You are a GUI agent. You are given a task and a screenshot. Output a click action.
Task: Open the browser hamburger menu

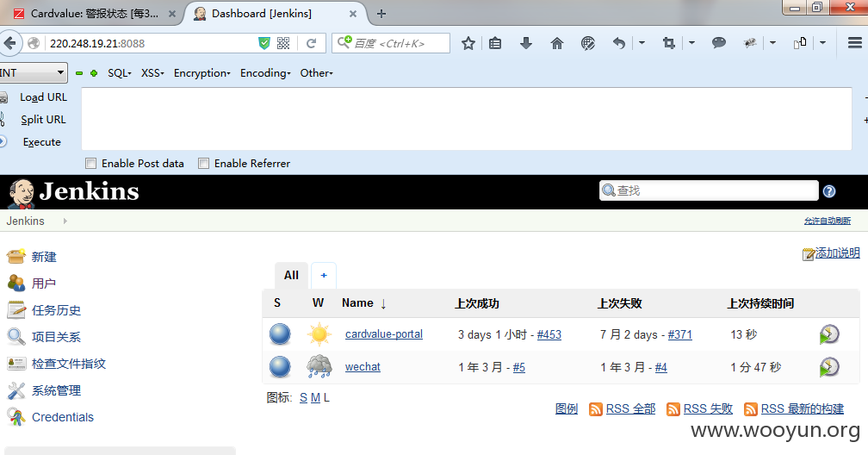(855, 43)
